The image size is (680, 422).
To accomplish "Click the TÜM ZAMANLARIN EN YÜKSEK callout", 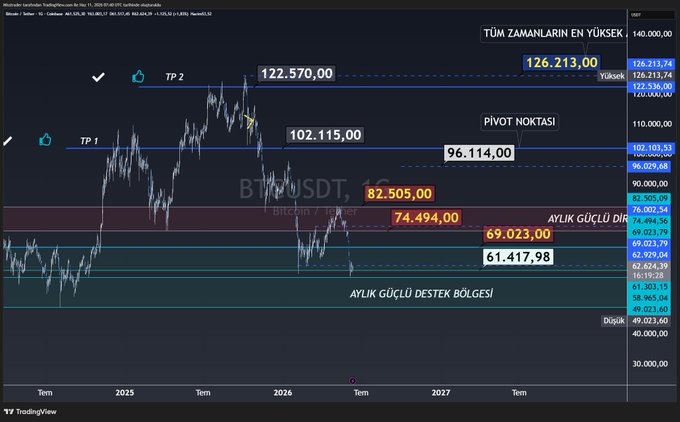I will tap(553, 33).
